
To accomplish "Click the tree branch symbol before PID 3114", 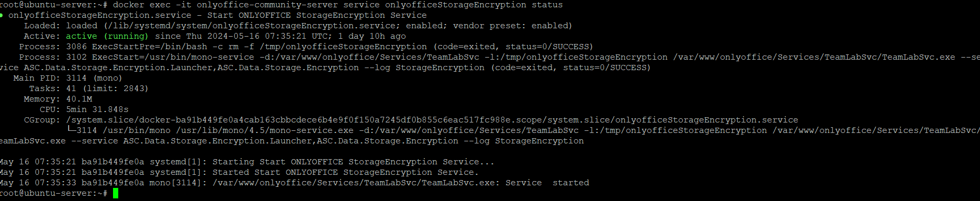I will coord(71,130).
